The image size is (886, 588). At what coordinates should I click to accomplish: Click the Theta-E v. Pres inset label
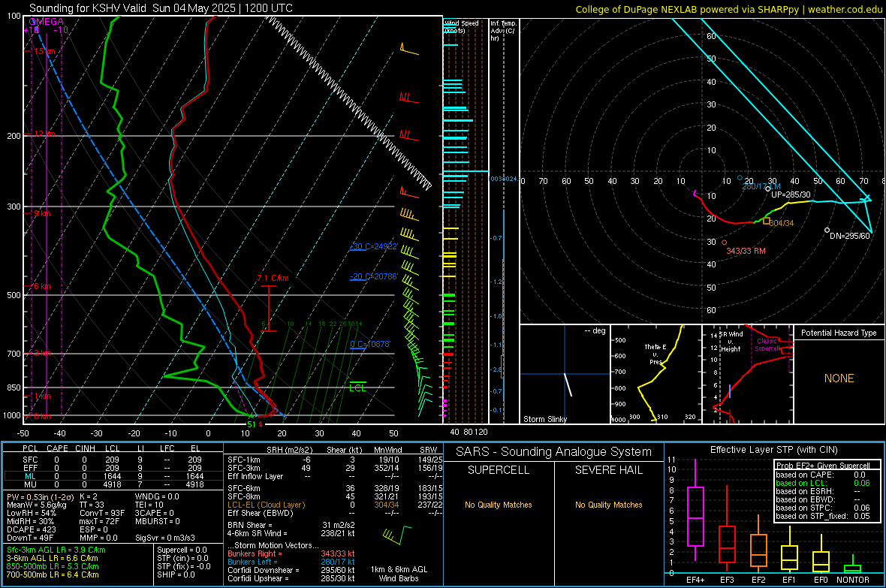click(x=655, y=354)
